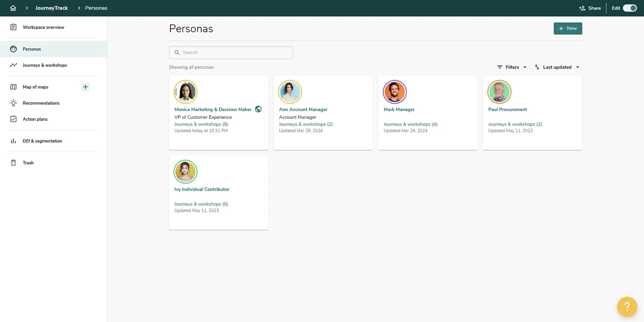Click the home icon in breadcrumb

(13, 8)
